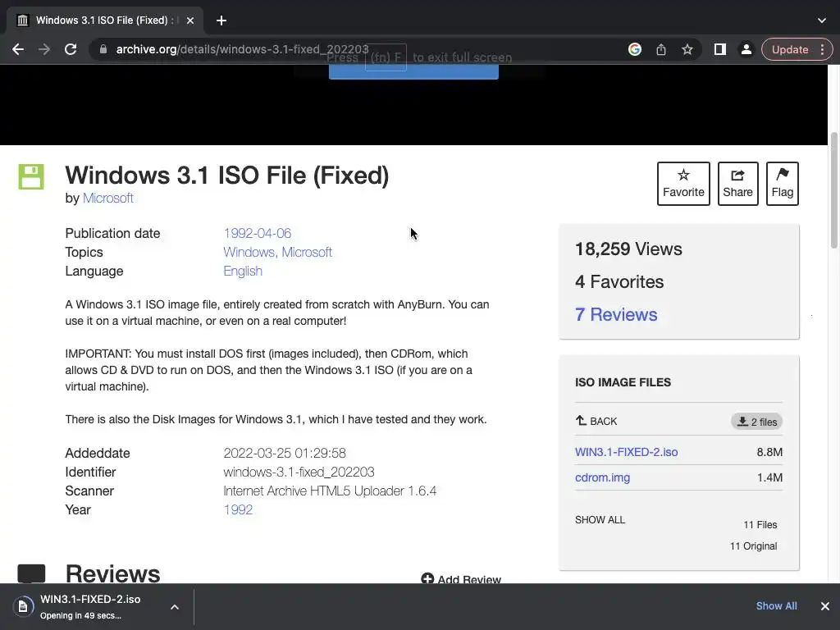Flag this item
The width and height of the screenshot is (840, 630).
click(782, 183)
